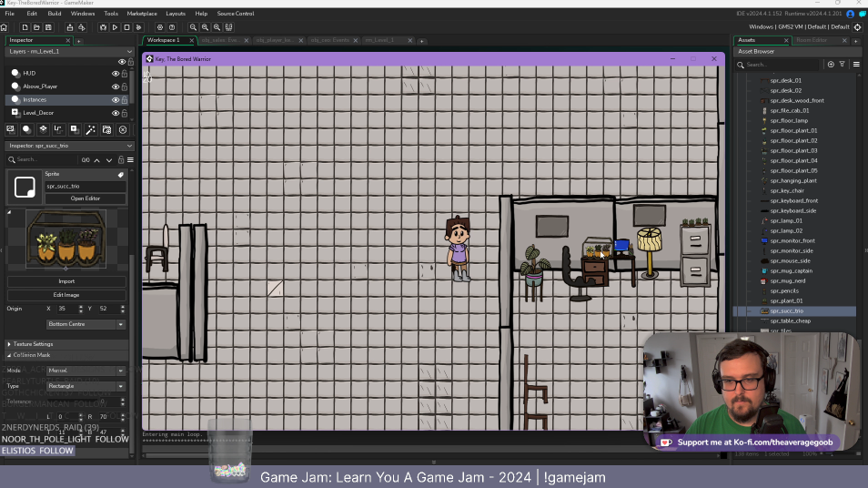The height and width of the screenshot is (488, 868).
Task: Delete the selected layer
Action: pos(123,129)
